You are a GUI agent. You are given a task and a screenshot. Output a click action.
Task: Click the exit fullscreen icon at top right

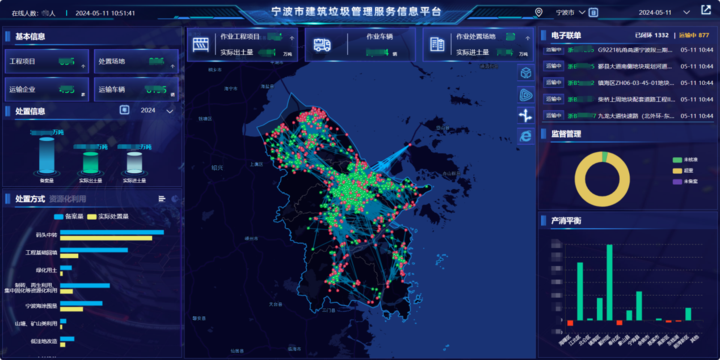point(705,10)
